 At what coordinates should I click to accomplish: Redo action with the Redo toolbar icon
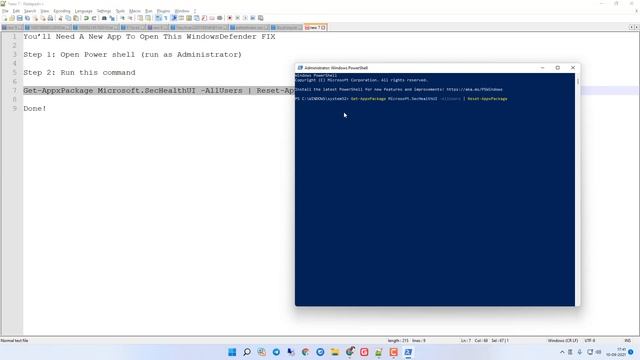tap(94, 18)
